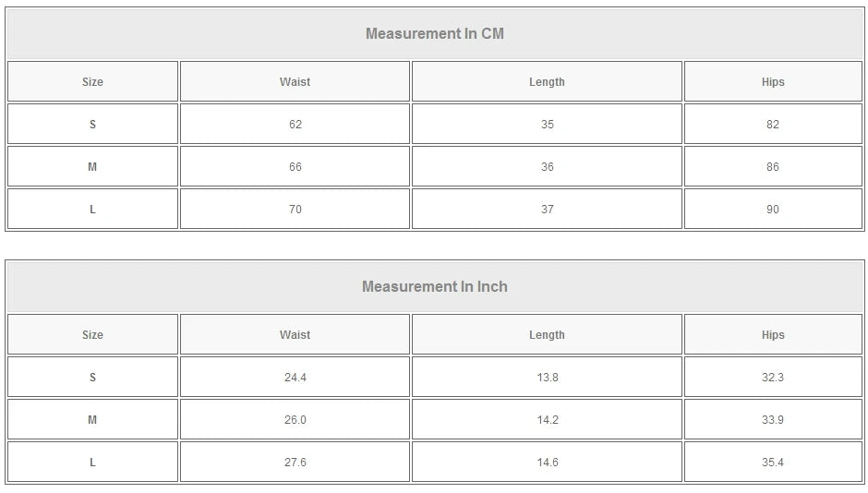Click the waist value 66 cell
The height and width of the screenshot is (493, 868).
point(295,167)
